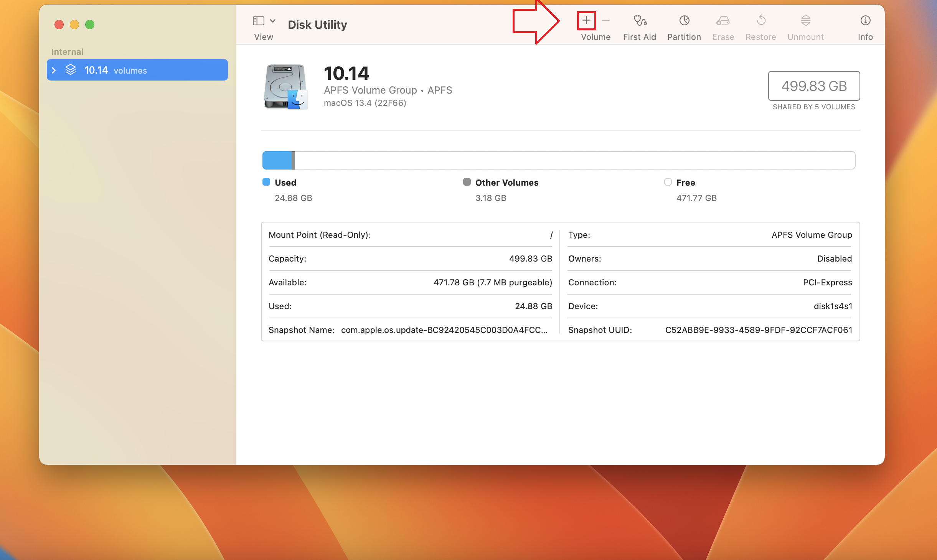Open the Partition tool
The width and height of the screenshot is (937, 560).
pos(684,20)
